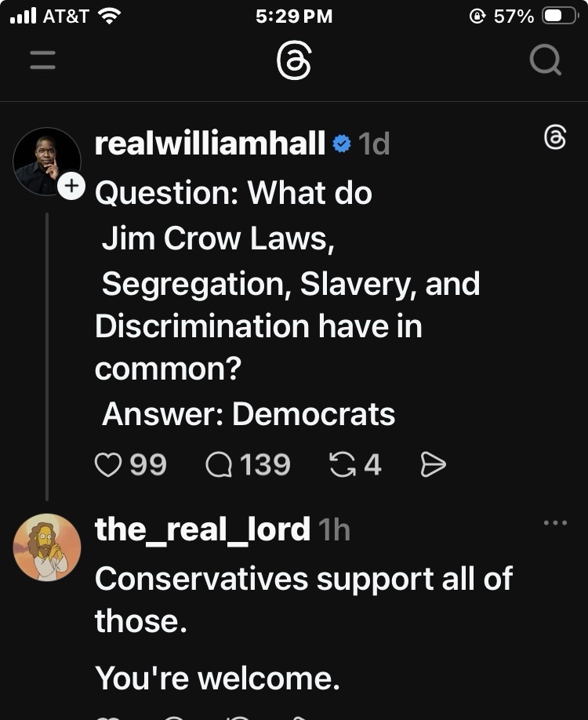Tap the blue verified badge next to realwilliamhall
The height and width of the screenshot is (720, 588).
(x=341, y=144)
